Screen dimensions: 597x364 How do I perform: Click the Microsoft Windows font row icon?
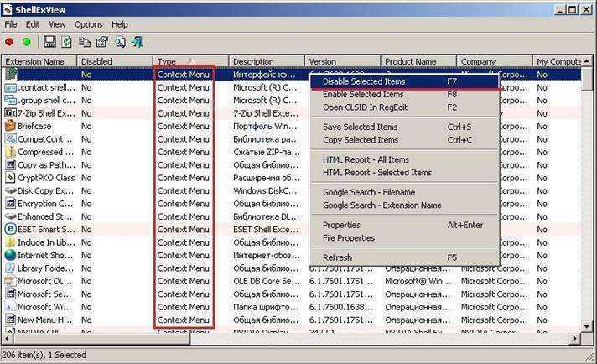[x=11, y=307]
